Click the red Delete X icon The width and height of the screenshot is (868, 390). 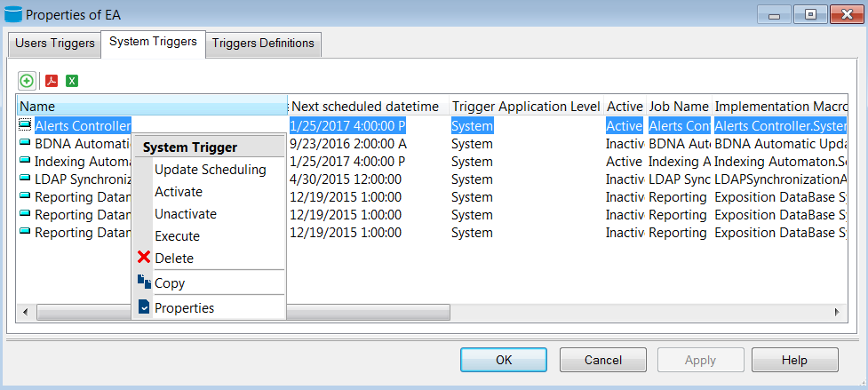(144, 259)
